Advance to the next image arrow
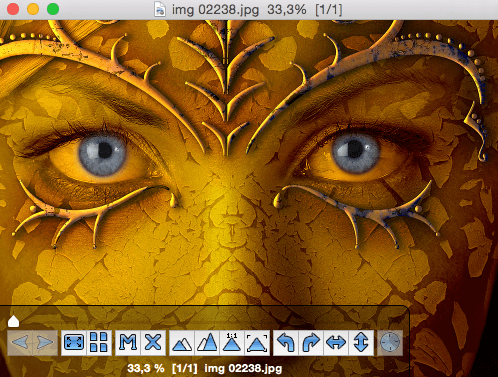 45,342
